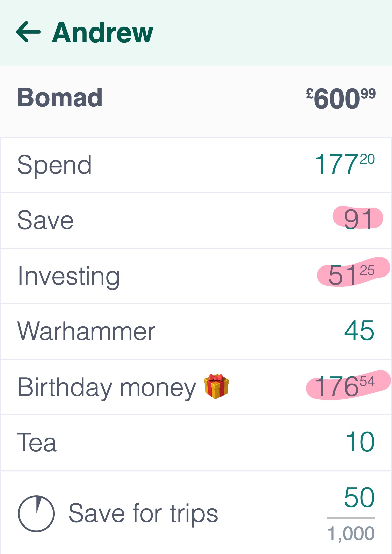
Task: Tap the highlighted 176.54 Birthday amount
Action: click(345, 386)
